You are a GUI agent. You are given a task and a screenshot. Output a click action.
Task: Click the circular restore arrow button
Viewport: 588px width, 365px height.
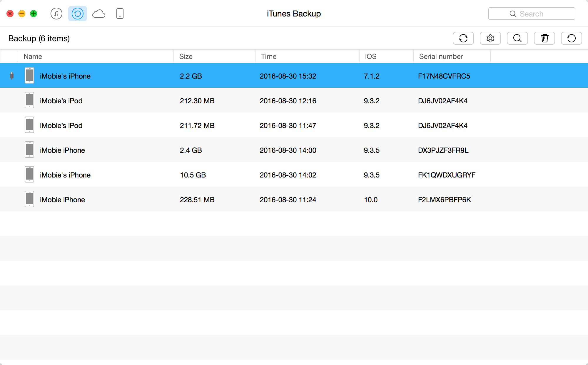[x=571, y=38]
